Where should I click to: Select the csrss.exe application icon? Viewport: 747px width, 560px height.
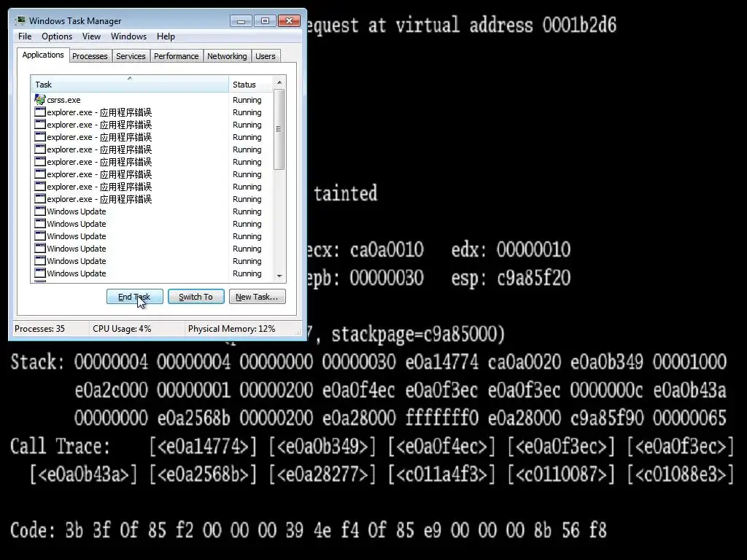point(40,99)
